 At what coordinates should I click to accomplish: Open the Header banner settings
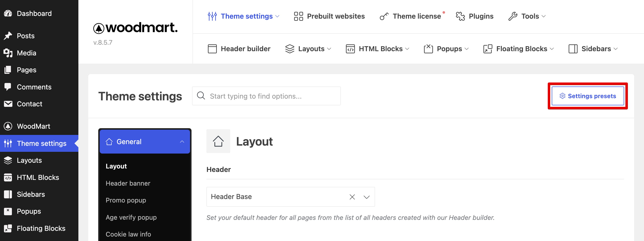point(128,183)
